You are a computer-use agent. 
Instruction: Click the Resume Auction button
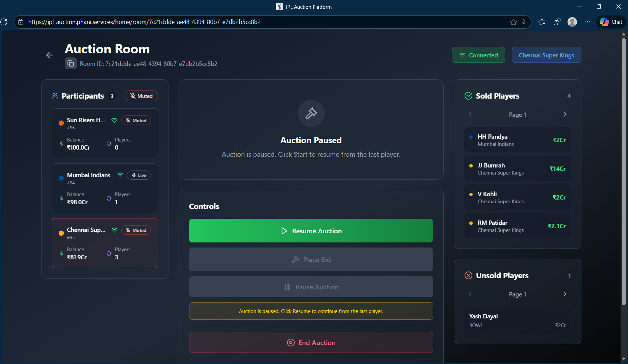coord(311,231)
